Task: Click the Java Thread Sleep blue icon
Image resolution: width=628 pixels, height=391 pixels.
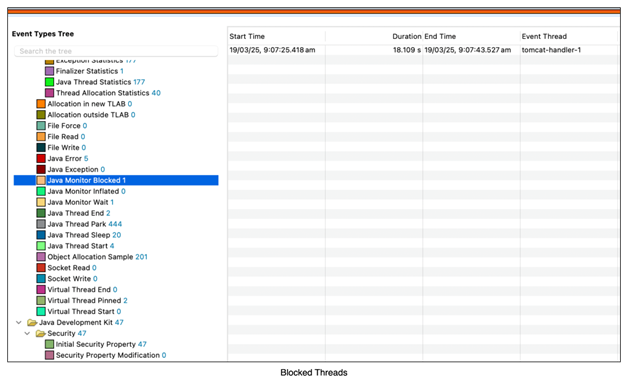Action: coord(41,235)
